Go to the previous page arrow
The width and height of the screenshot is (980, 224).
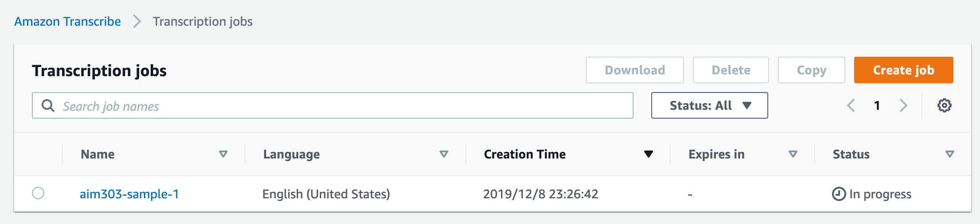(x=851, y=105)
